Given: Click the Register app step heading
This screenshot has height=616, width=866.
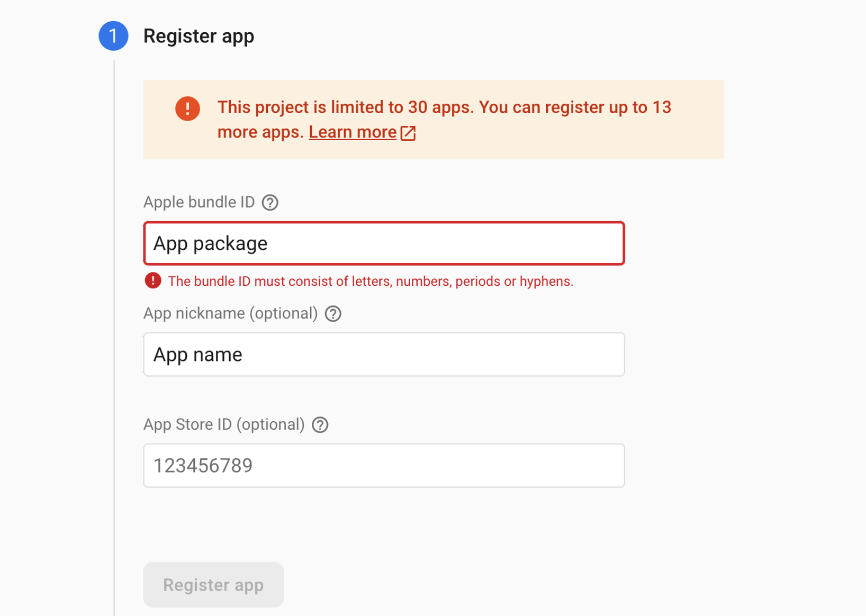Looking at the screenshot, I should [199, 36].
